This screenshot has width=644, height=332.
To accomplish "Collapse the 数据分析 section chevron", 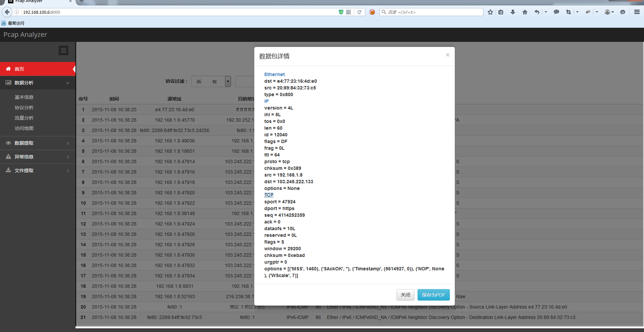I will coord(68,83).
